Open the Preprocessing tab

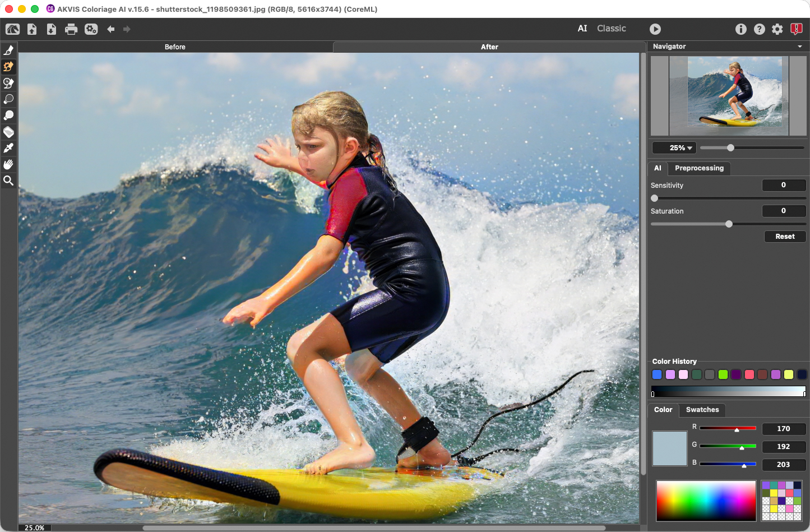coord(699,168)
